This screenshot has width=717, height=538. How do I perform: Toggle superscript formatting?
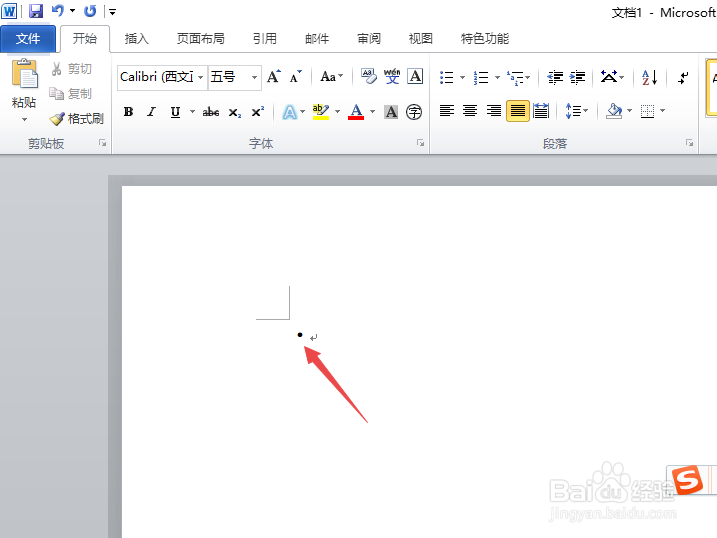coord(258,112)
